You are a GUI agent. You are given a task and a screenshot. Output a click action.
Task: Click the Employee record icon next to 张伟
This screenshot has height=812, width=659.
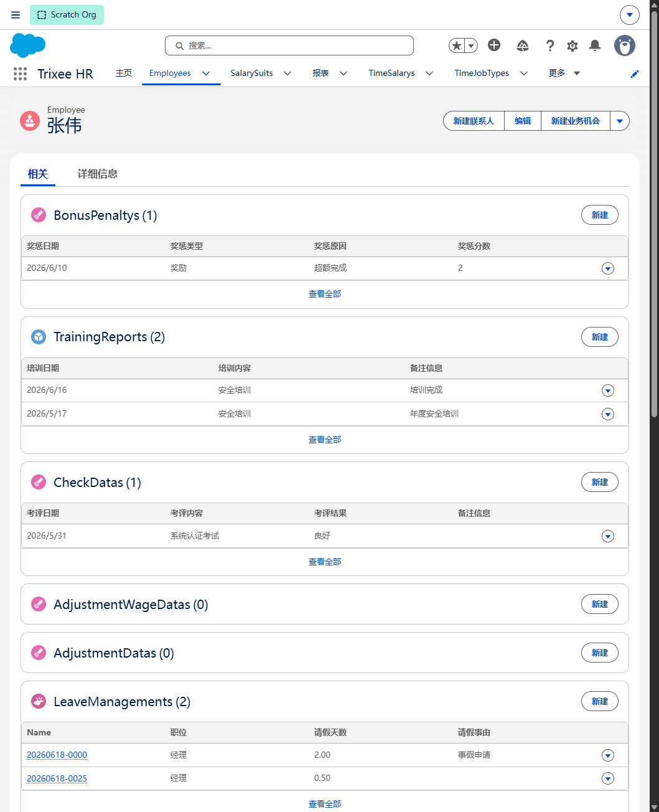click(x=30, y=120)
